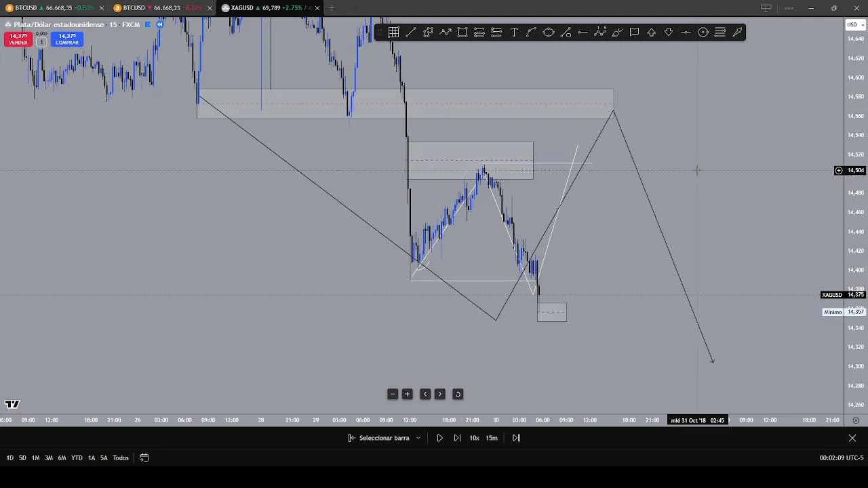The width and height of the screenshot is (868, 488).
Task: Click the blue COMPRAR buy button
Action: click(66, 39)
